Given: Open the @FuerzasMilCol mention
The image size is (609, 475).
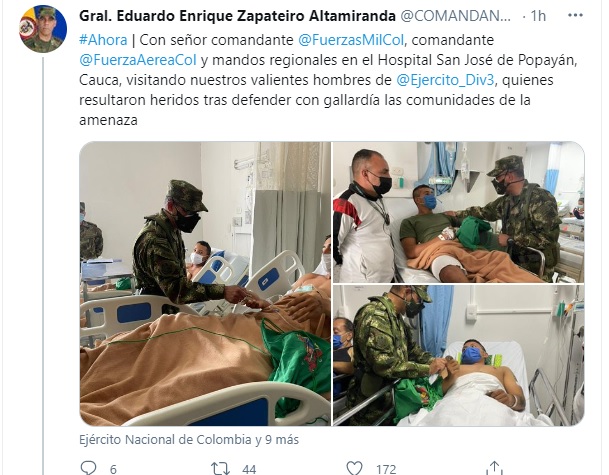Looking at the screenshot, I should click(351, 40).
